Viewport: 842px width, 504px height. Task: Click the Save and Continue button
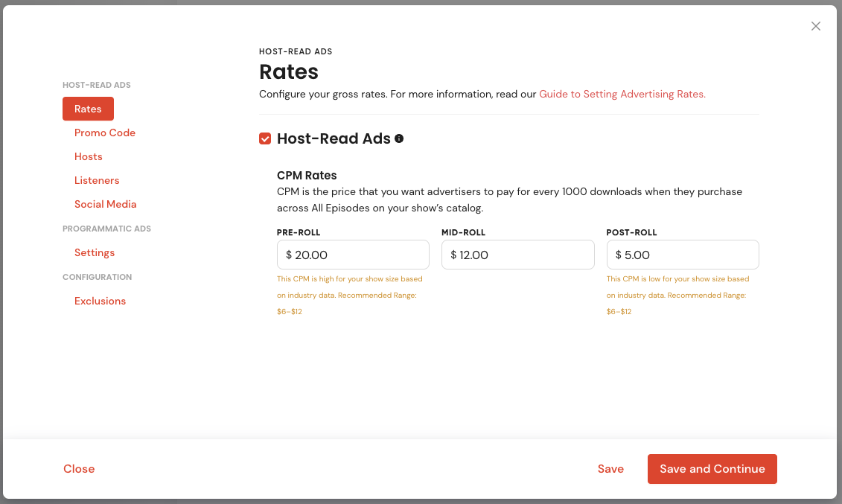coord(712,469)
